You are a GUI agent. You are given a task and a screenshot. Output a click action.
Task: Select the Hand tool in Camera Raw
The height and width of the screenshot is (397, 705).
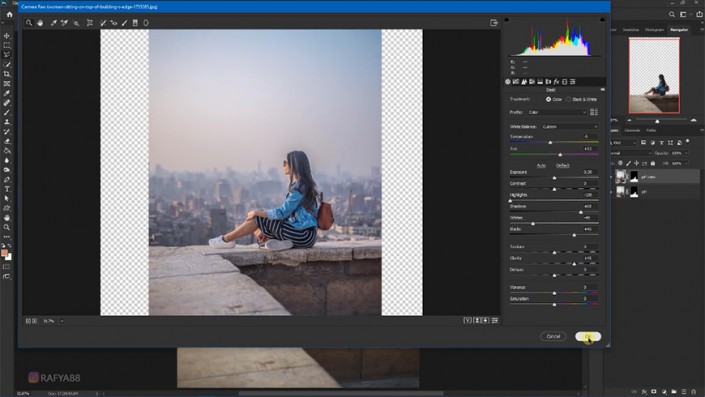coord(40,23)
